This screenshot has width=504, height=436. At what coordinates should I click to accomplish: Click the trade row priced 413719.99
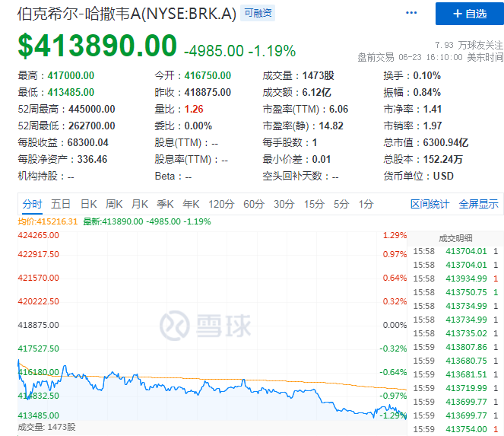[x=455, y=388]
